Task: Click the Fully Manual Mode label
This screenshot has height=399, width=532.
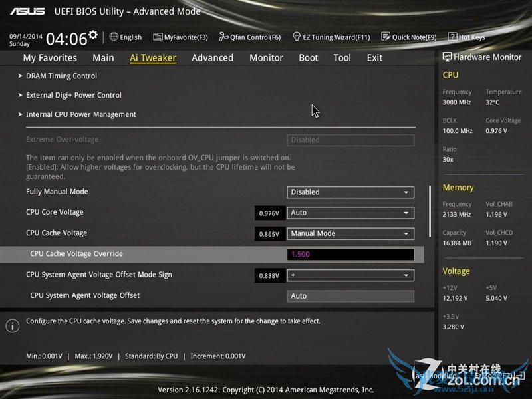Action: (57, 192)
